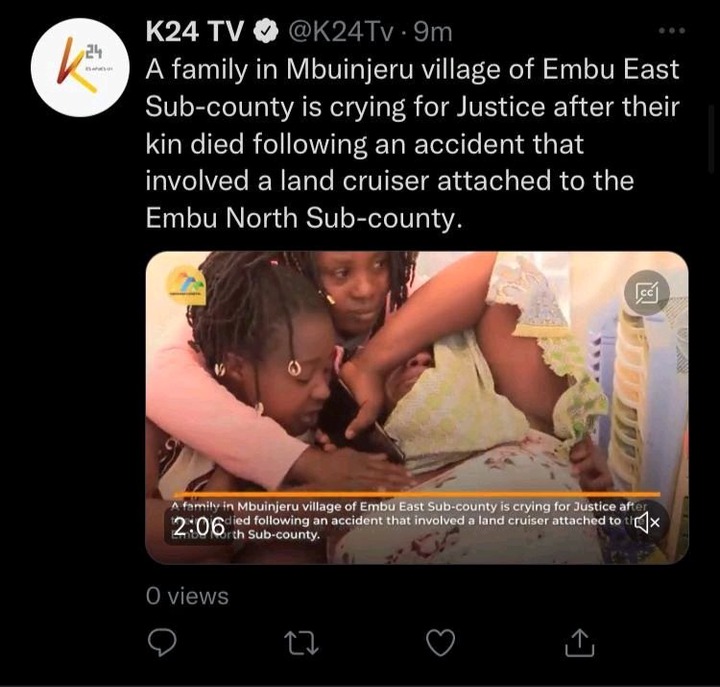This screenshot has height=687, width=720.
Task: Click the 9m tweet timestamp
Action: coord(433,32)
